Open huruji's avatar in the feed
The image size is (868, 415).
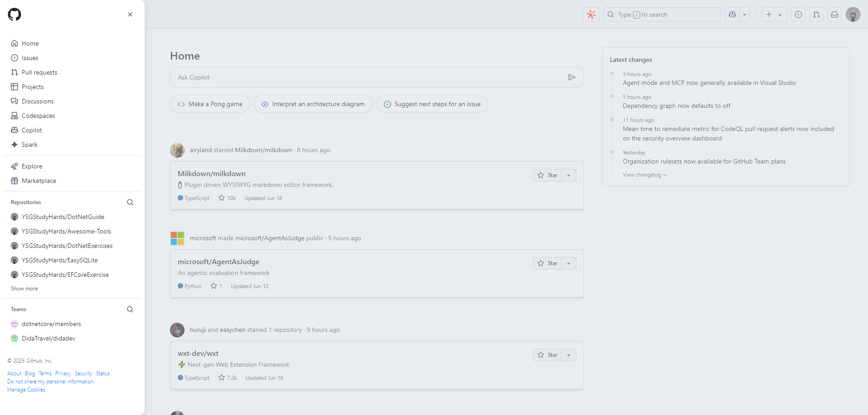(177, 330)
